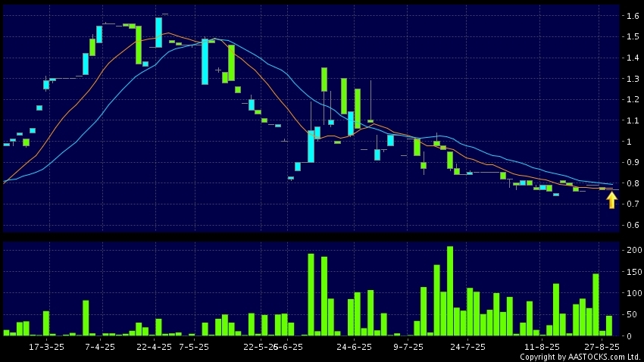Select the 1.1 price axis value
Viewport: 644px width, 362px height.
click(633, 120)
